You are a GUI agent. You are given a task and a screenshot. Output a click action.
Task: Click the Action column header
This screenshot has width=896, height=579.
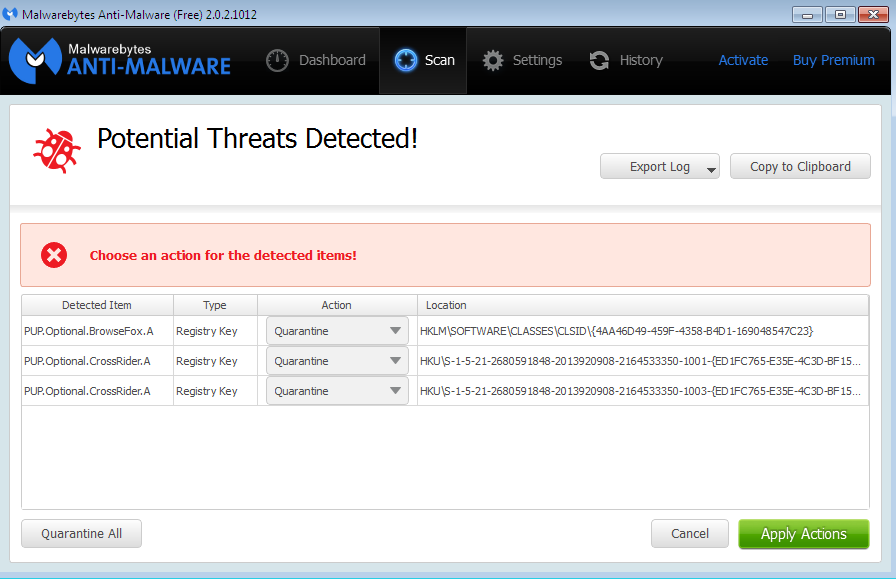click(x=337, y=305)
